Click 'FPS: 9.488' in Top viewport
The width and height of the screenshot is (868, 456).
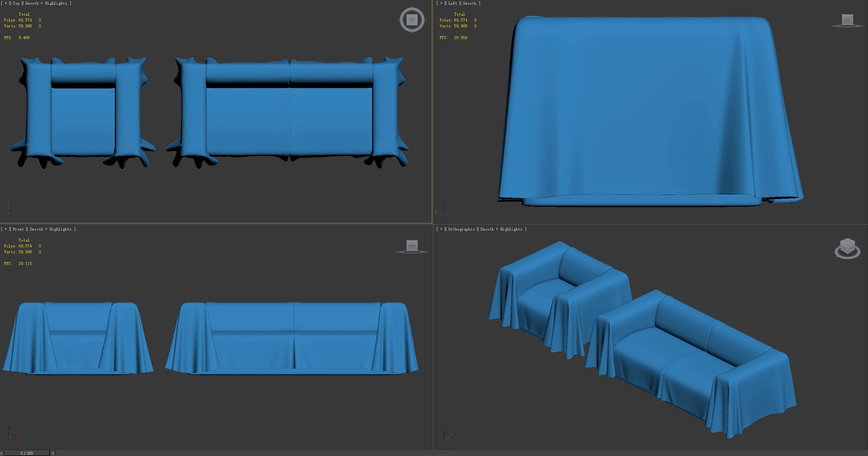click(17, 38)
